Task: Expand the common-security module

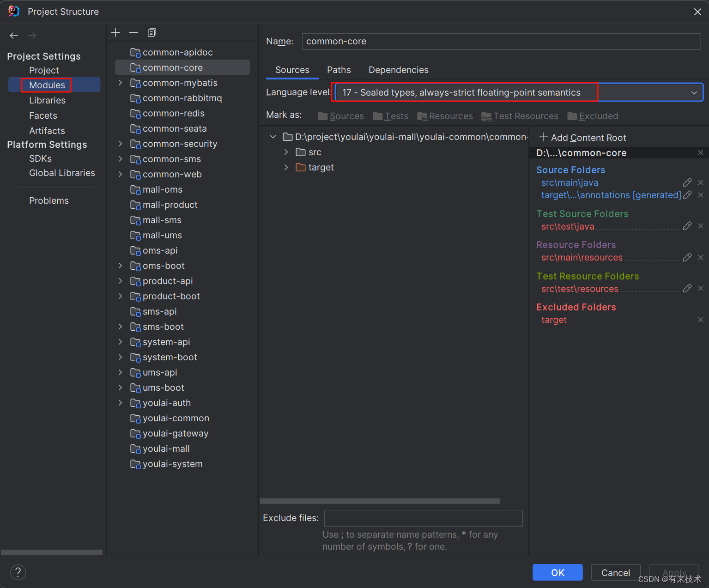Action: tap(121, 144)
